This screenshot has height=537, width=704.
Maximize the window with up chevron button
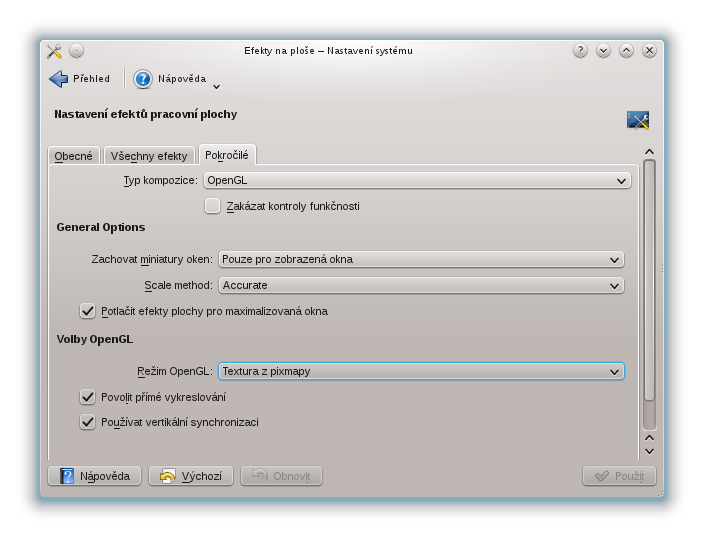point(626,51)
